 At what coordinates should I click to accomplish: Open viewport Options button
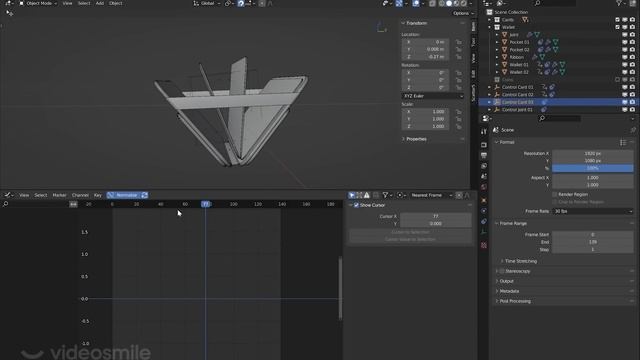click(x=463, y=13)
